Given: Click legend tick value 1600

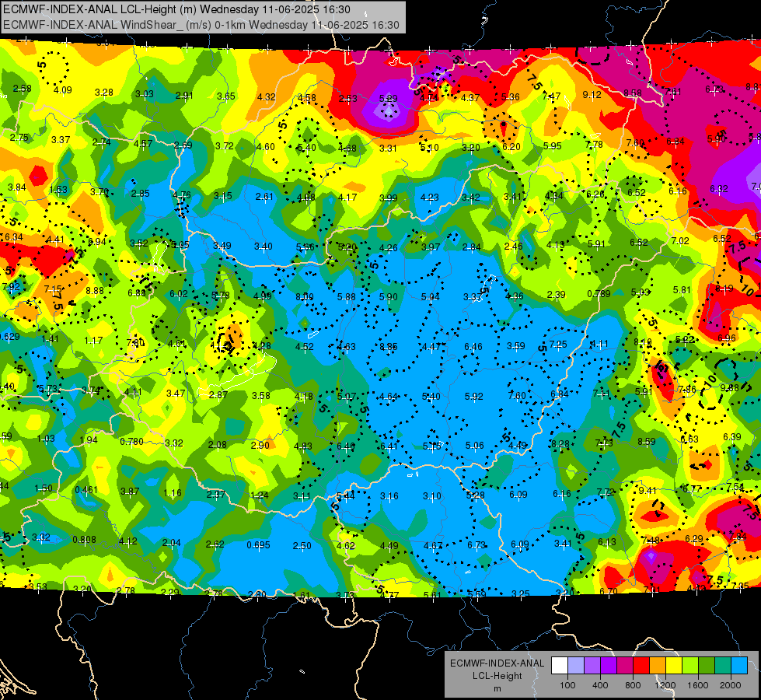Looking at the screenshot, I should (x=698, y=685).
